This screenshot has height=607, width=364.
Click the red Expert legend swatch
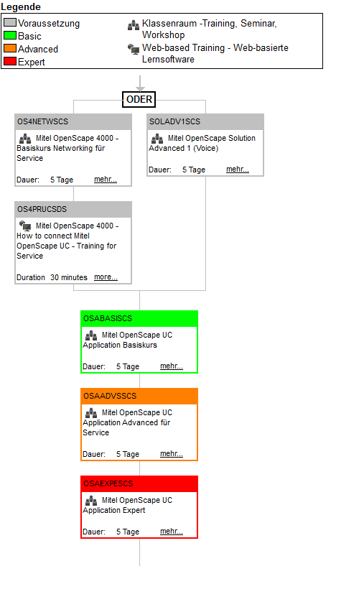pyautogui.click(x=10, y=61)
